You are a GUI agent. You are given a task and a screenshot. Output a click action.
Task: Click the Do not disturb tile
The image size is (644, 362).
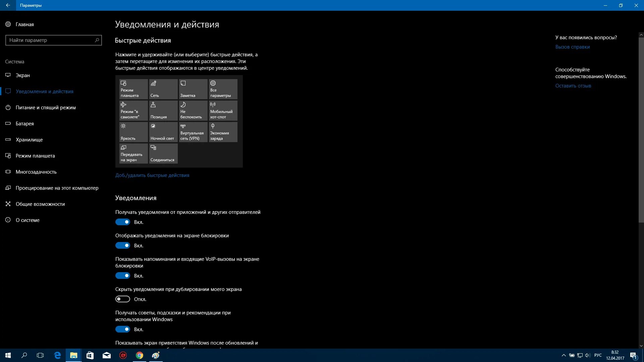[193, 110]
